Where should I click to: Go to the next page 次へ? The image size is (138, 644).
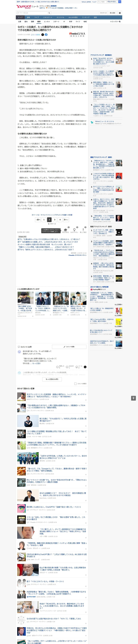click(x=66, y=220)
